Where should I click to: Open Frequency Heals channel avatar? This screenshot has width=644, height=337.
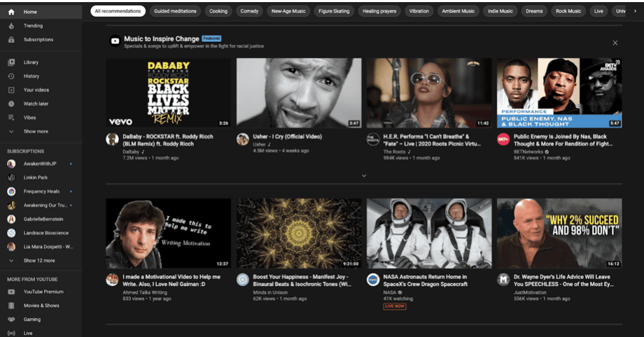click(11, 192)
